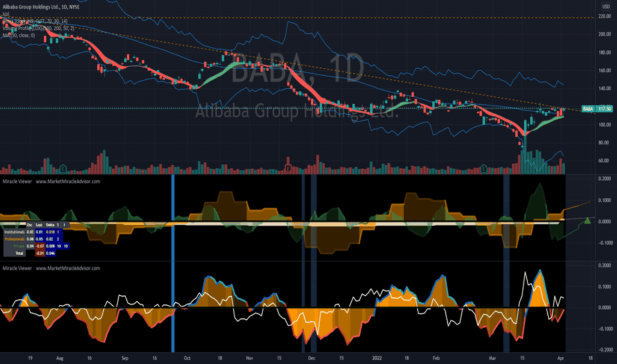Select the Alibaba Group Holdings chart title
This screenshot has width=617, height=364.
(41, 7)
